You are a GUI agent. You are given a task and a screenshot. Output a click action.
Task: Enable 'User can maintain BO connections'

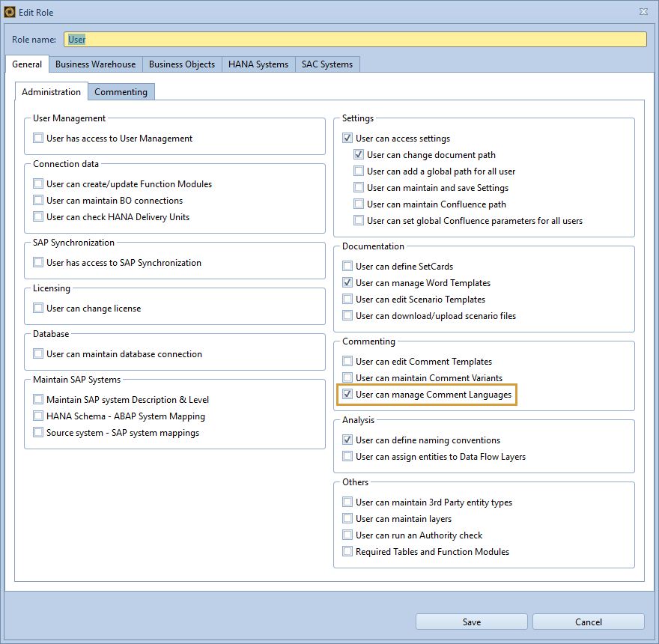tap(38, 200)
